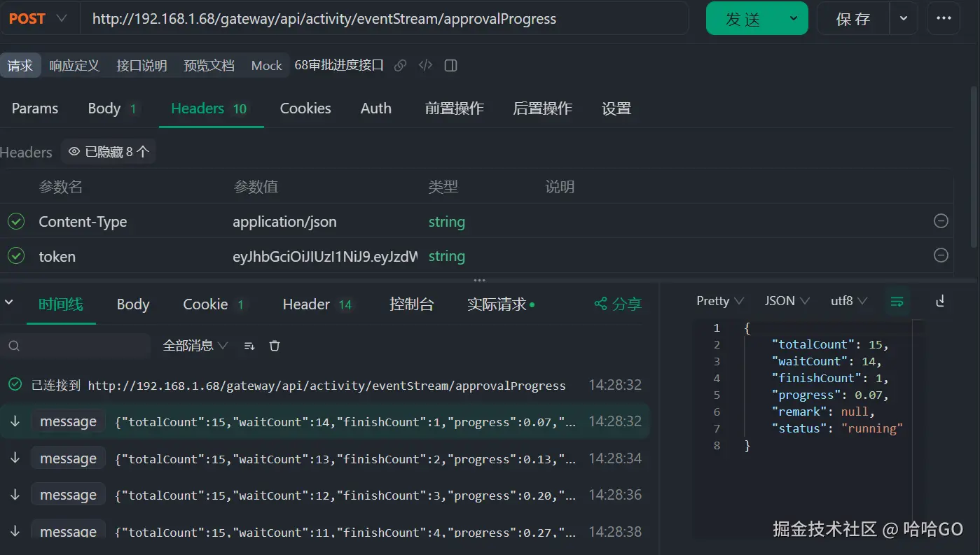Collapse the response panel with the chevron

(9, 302)
